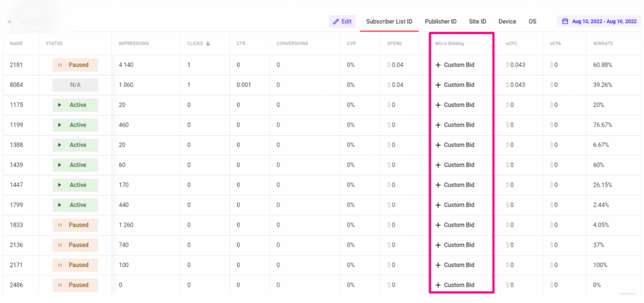This screenshot has height=303, width=644.
Task: Toggle the Active status for row 1799
Action: pyautogui.click(x=75, y=205)
